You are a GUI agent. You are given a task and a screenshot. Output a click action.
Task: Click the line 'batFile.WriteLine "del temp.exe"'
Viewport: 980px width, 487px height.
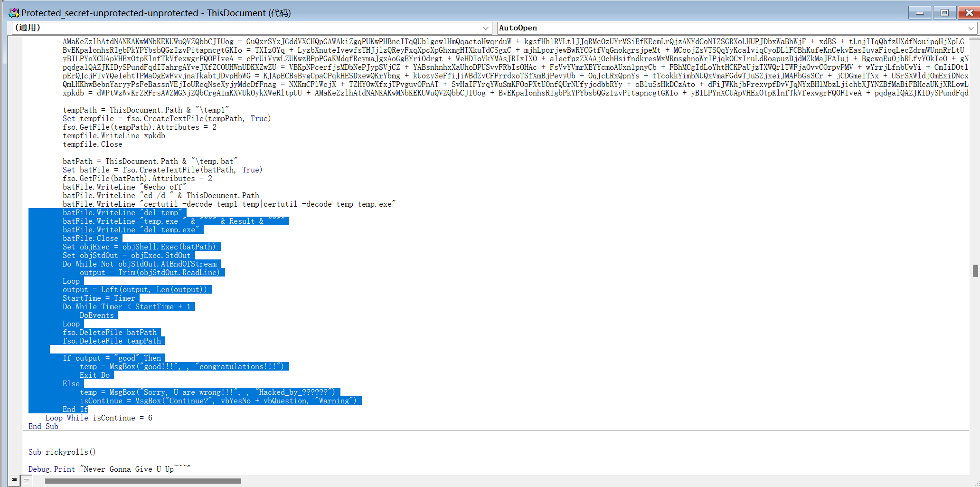(131, 229)
